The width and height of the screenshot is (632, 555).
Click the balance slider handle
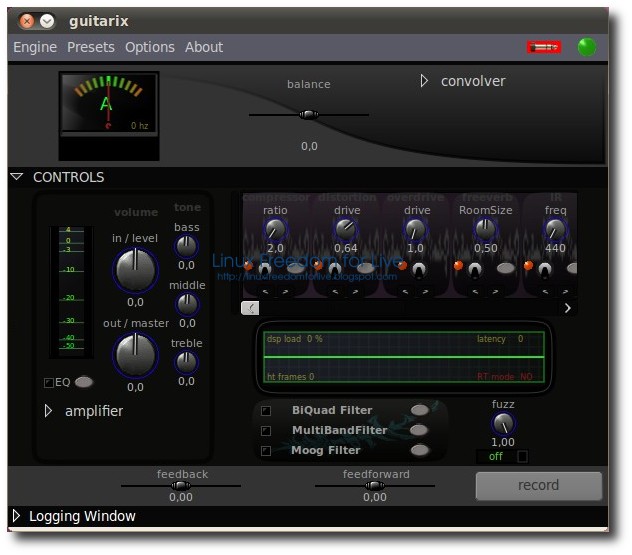pos(309,114)
